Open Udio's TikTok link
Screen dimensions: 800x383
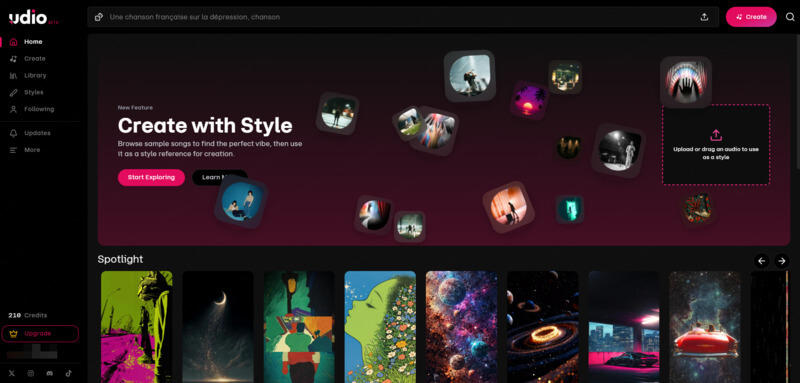pos(68,373)
